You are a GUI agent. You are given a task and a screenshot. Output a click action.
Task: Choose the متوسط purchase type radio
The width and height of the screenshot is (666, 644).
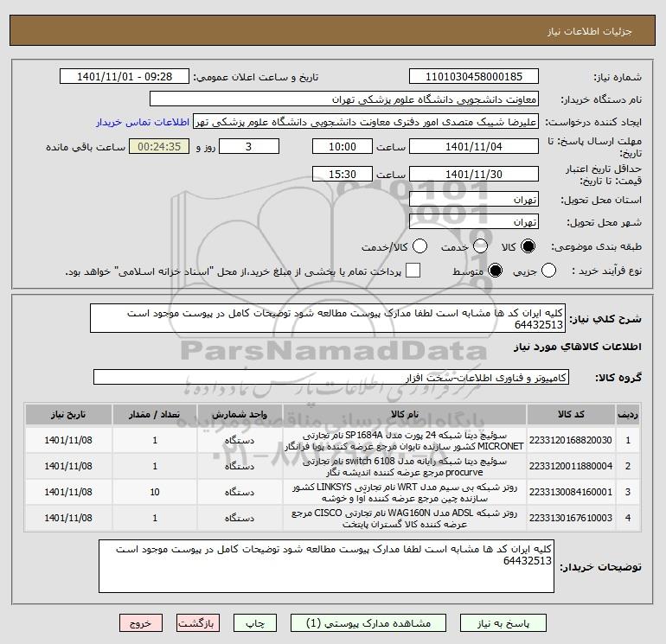click(x=495, y=271)
